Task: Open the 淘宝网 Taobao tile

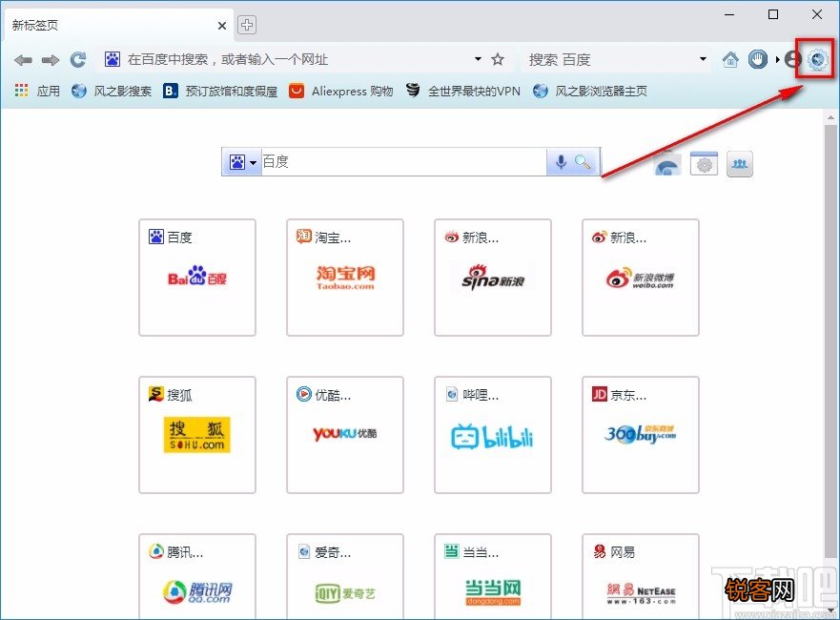Action: [x=345, y=278]
